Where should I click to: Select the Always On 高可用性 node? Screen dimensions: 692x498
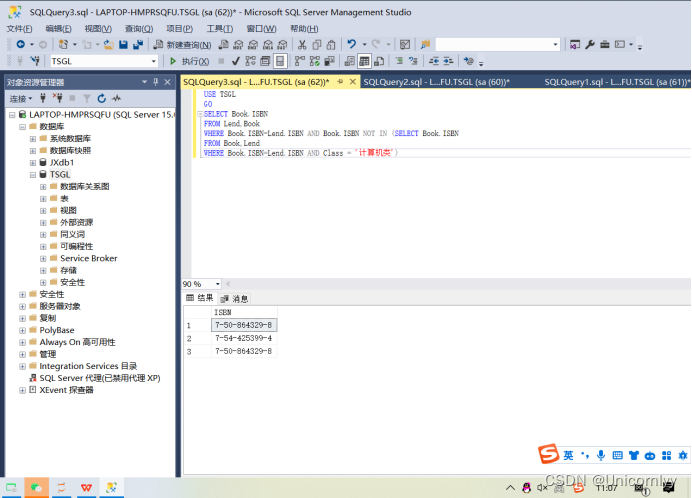[x=77, y=342]
